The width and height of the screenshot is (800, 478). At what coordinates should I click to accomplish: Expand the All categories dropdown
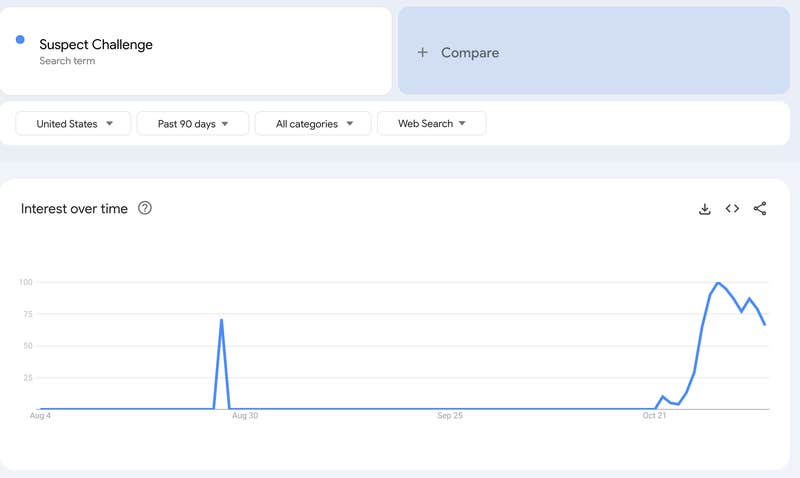pos(313,124)
